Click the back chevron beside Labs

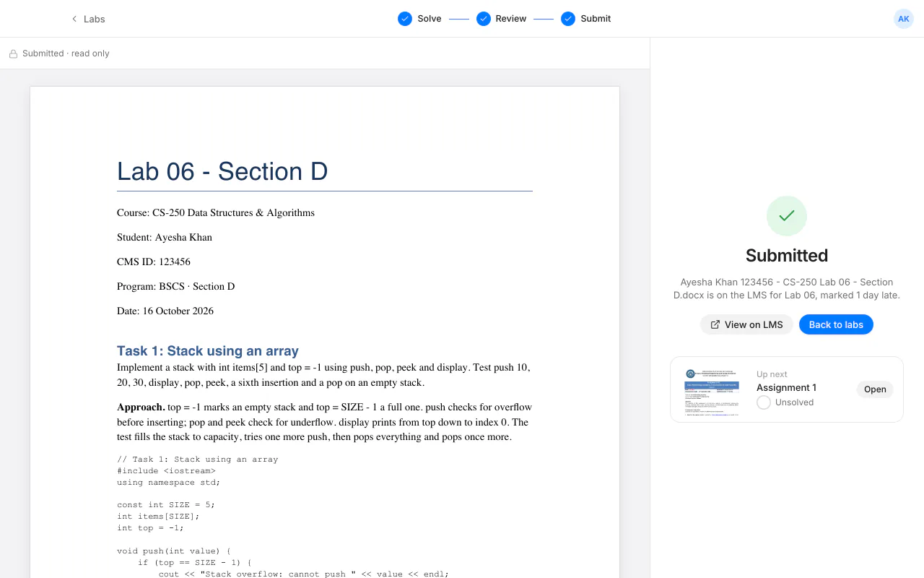[74, 19]
